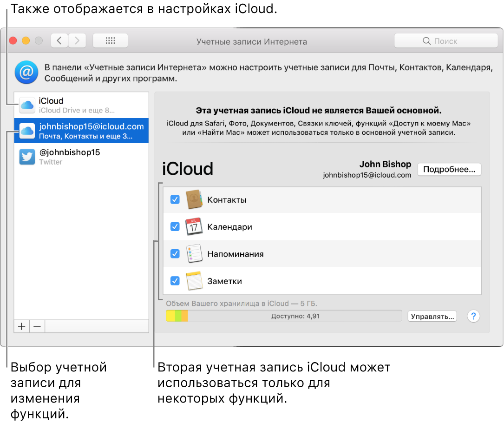Click the 'Почта, Контакты и еще 3...' subtitle
Viewport: 504px width, 423px height.
pos(85,136)
